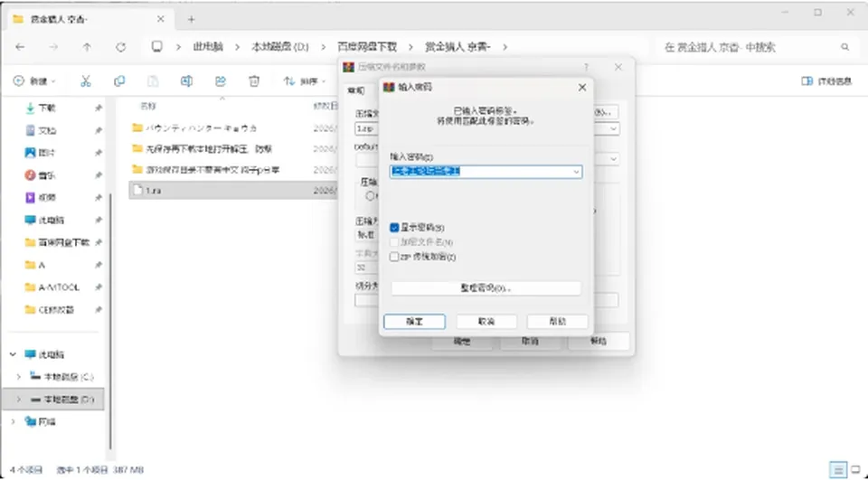
Task: Open pinned folder A in sidebar
Action: pos(35,265)
